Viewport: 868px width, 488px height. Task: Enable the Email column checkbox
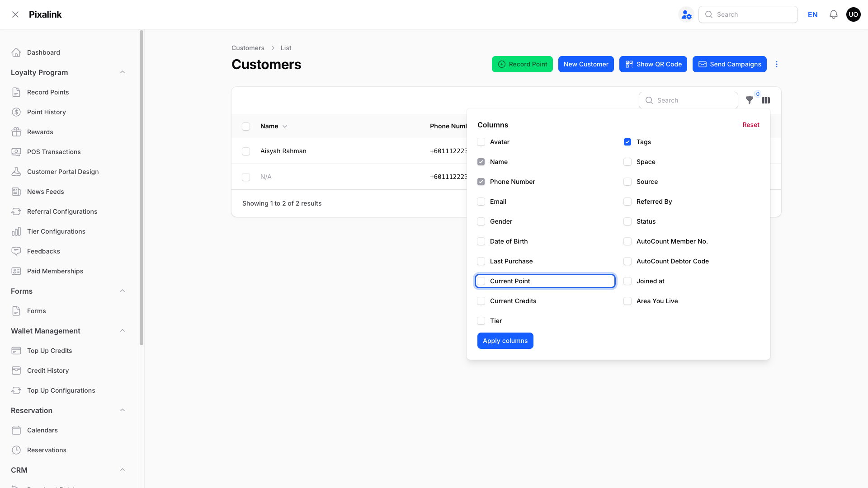point(481,202)
